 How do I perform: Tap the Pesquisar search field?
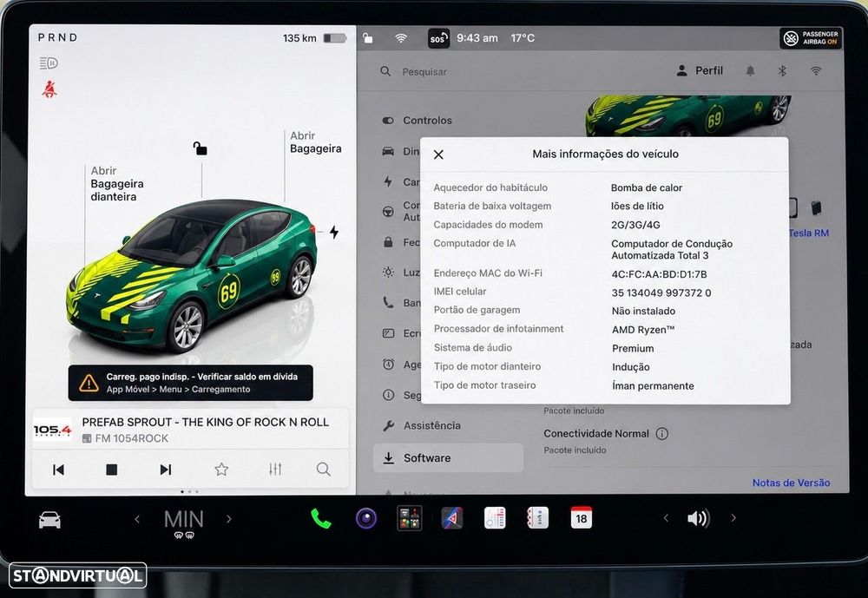(424, 71)
